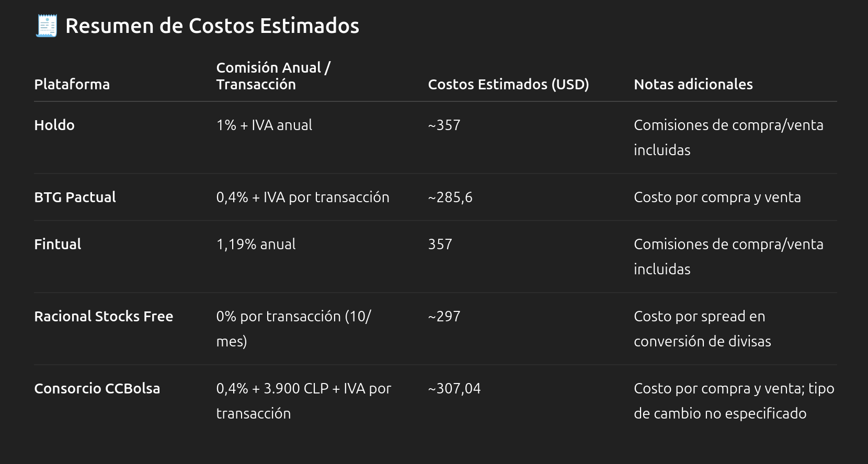This screenshot has width=868, height=464.
Task: Click the ~285,6 estimated cost value
Action: tap(450, 197)
